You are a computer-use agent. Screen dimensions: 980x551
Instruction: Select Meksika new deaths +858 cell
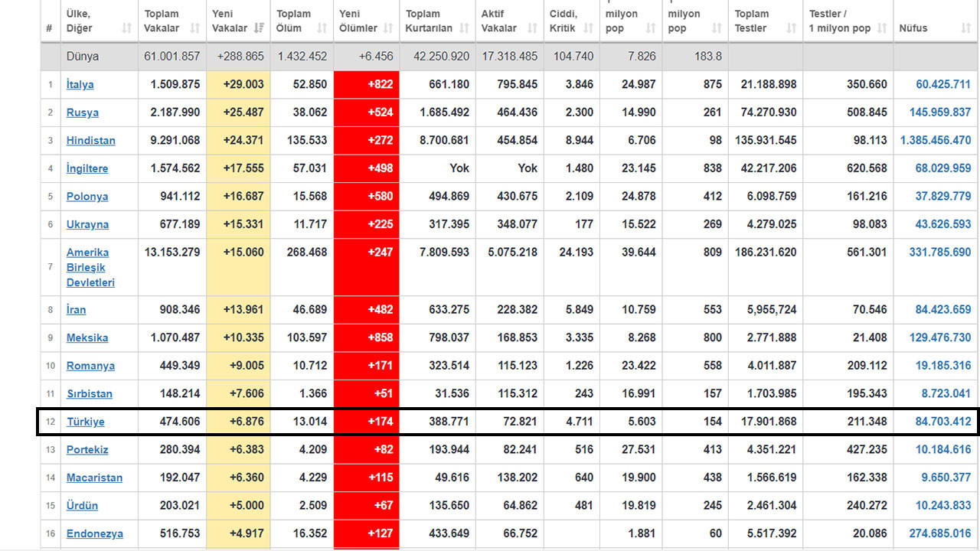pos(366,337)
